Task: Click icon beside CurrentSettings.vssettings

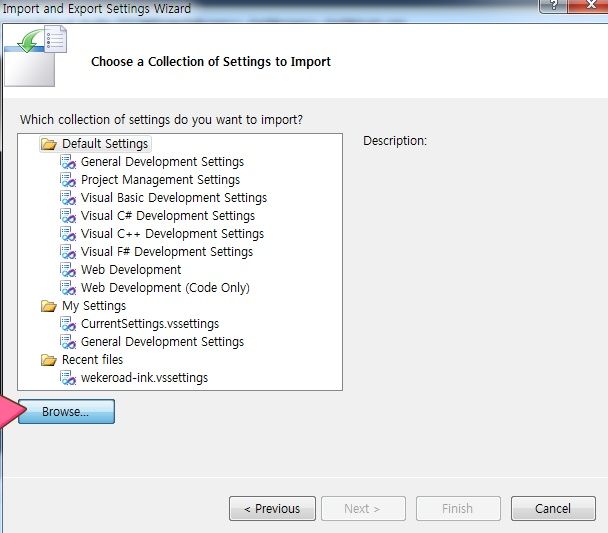Action: [68, 324]
